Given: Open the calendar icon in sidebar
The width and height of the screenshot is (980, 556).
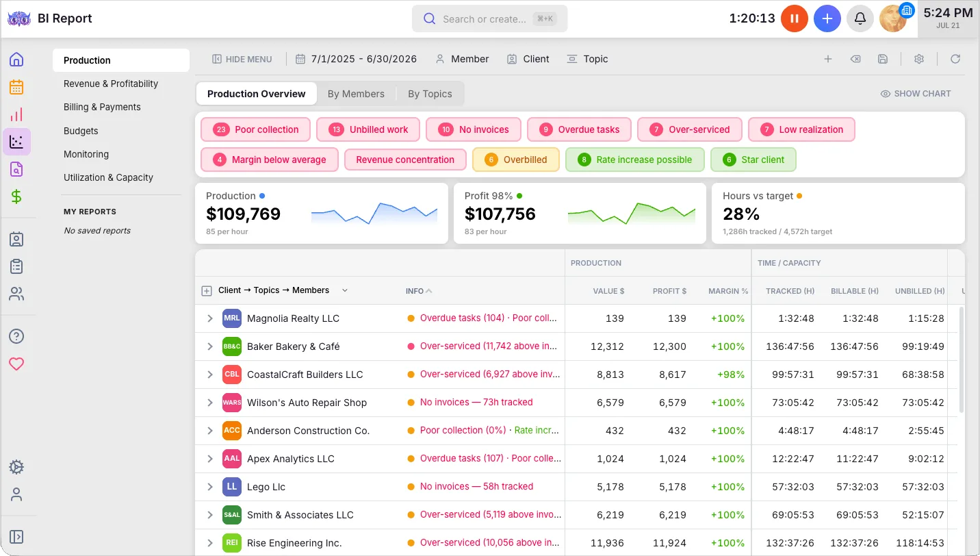Looking at the screenshot, I should click(x=16, y=87).
